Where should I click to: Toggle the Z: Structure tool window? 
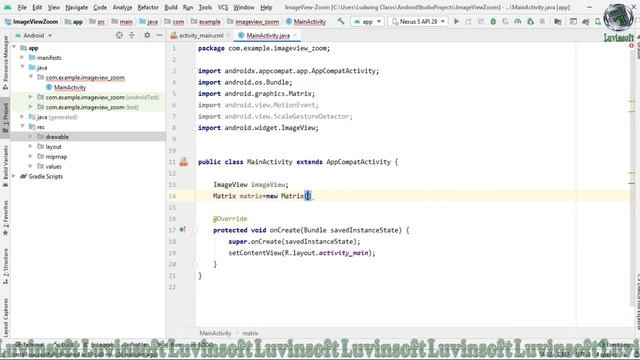5,267
